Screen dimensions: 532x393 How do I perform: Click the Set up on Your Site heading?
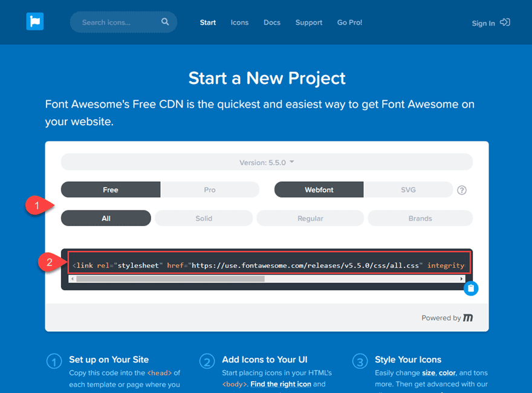(x=109, y=359)
